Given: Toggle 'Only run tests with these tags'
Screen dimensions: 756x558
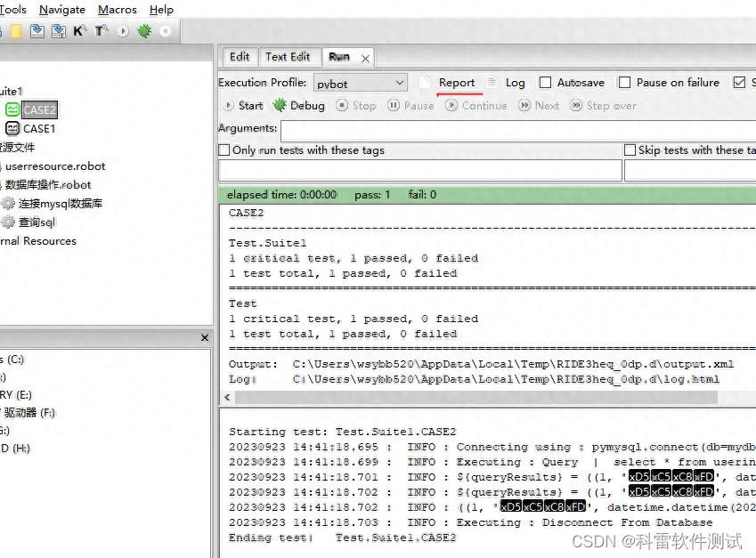Looking at the screenshot, I should point(222,150).
